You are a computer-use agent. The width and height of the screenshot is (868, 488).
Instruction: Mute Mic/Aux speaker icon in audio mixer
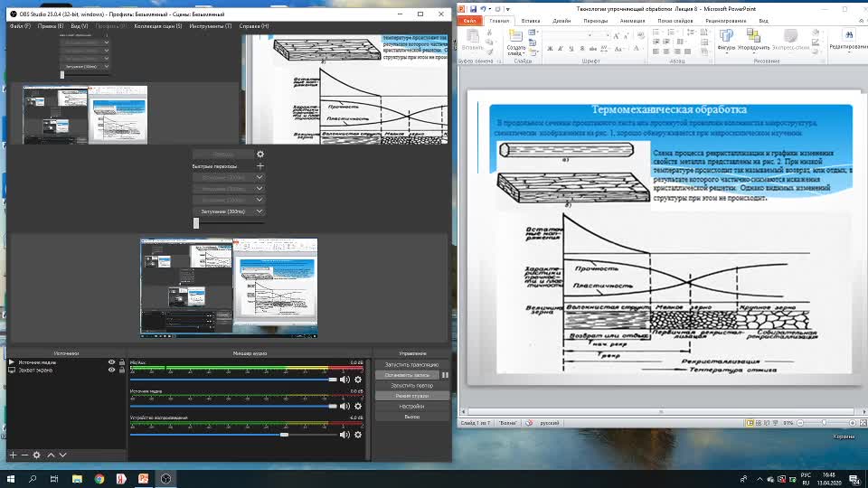pyautogui.click(x=344, y=380)
